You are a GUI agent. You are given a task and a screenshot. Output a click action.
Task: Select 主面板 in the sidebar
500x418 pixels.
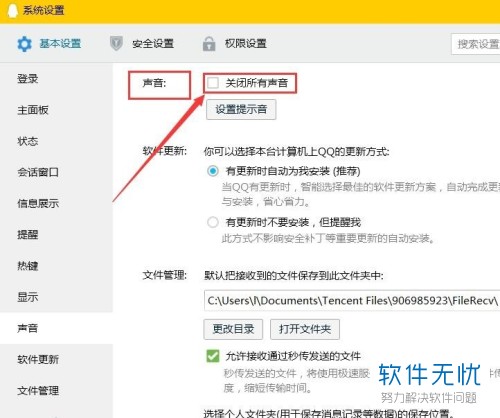[33, 110]
